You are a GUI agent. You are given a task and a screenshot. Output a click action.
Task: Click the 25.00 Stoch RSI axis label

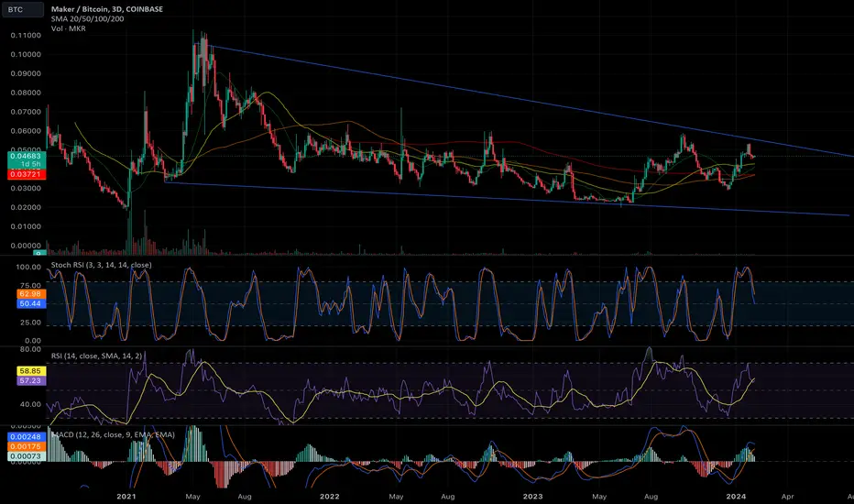30,323
